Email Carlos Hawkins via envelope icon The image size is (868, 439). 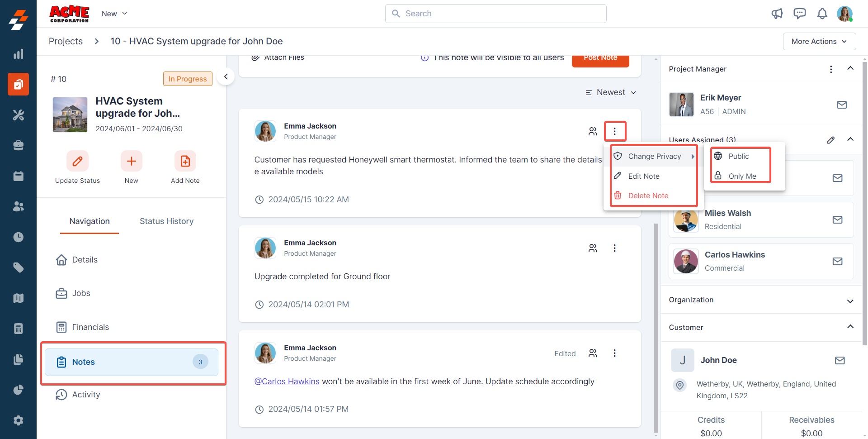coord(838,261)
